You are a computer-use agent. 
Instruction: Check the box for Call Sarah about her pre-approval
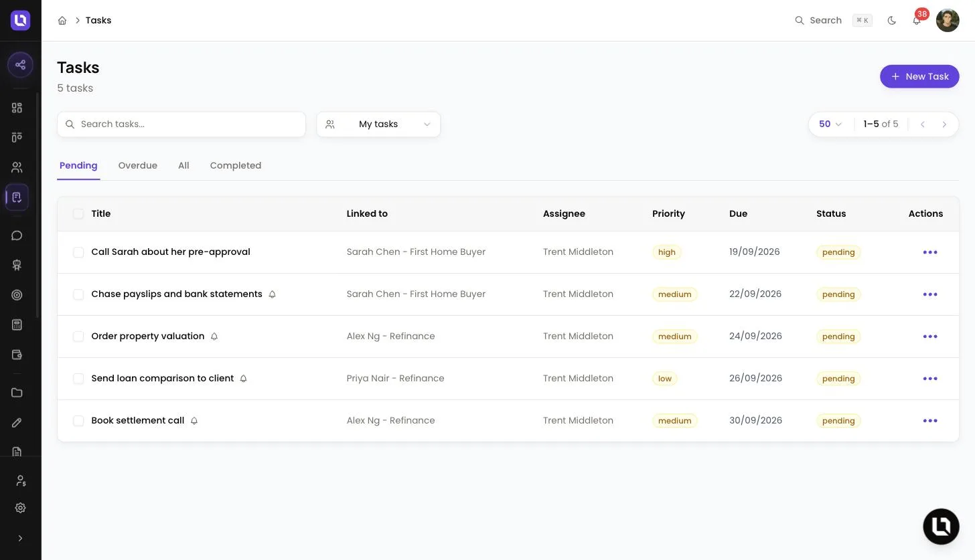point(78,252)
